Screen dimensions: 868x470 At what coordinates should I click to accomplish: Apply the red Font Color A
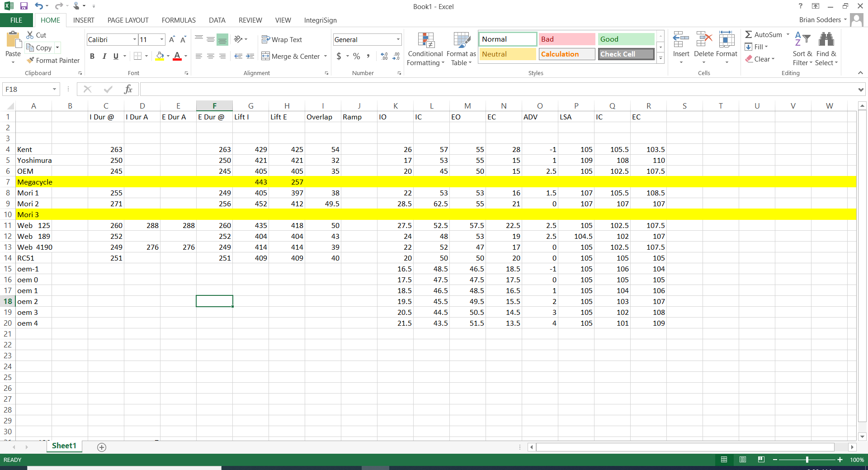tap(177, 56)
